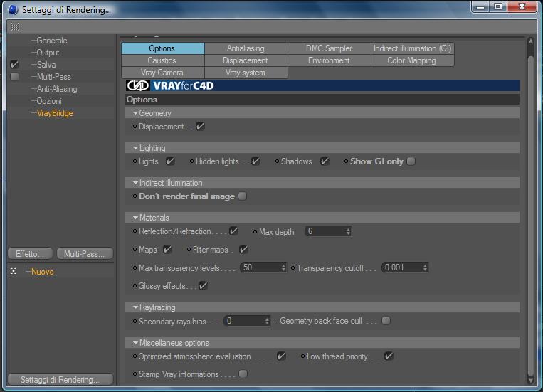Click the Cinema 4D logo in the title bar
The width and height of the screenshot is (543, 392).
tap(13, 9)
